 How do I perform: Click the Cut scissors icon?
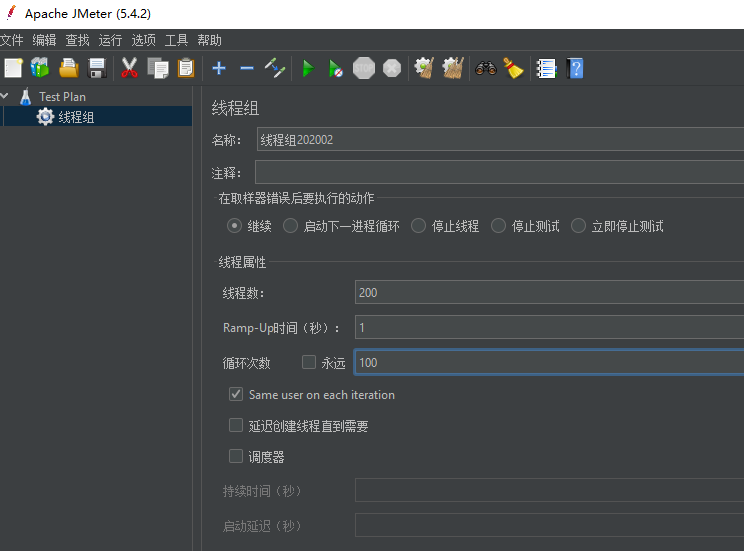(x=129, y=68)
